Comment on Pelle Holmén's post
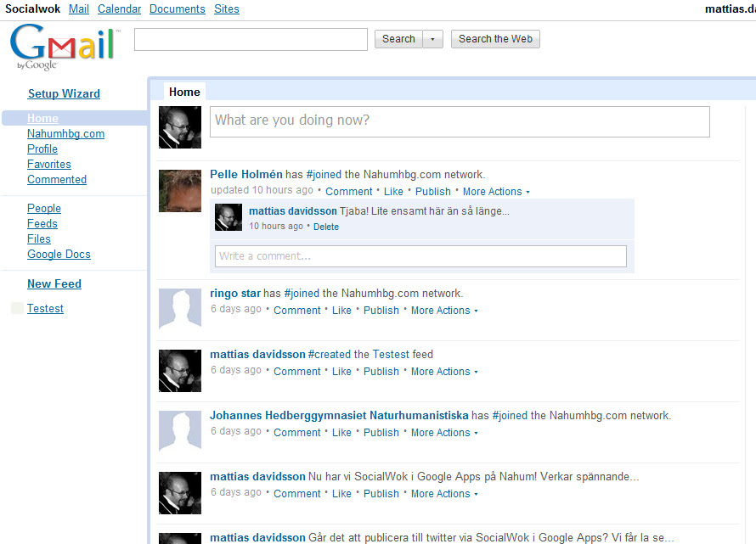 [348, 191]
